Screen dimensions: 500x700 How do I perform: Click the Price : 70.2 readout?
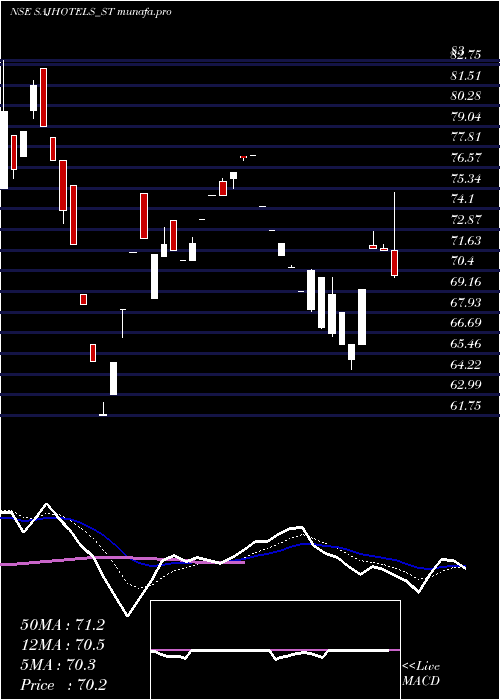click(x=64, y=685)
